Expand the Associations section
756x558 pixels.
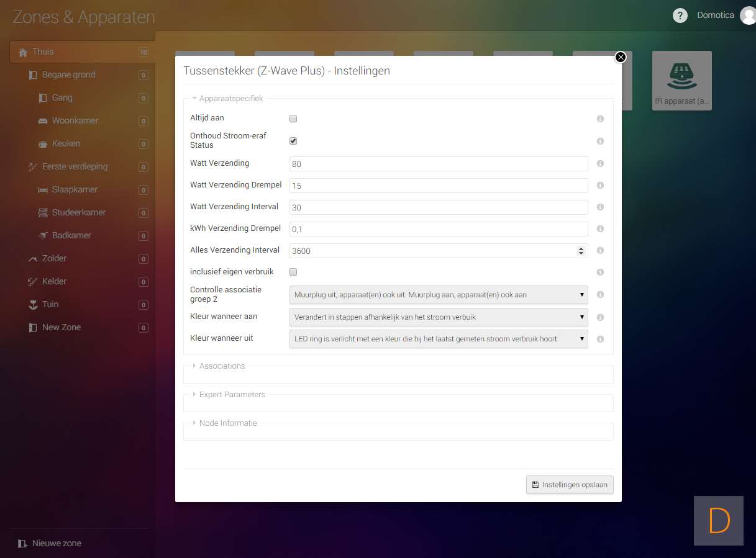pyautogui.click(x=222, y=366)
